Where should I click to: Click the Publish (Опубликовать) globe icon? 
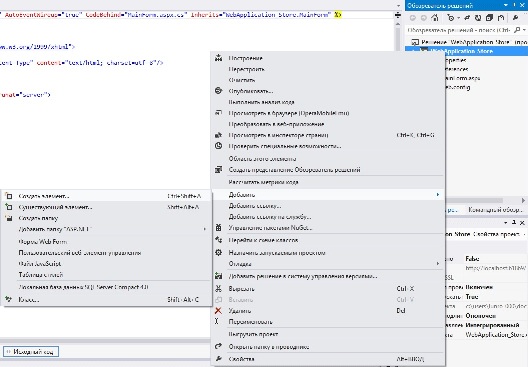coord(219,91)
